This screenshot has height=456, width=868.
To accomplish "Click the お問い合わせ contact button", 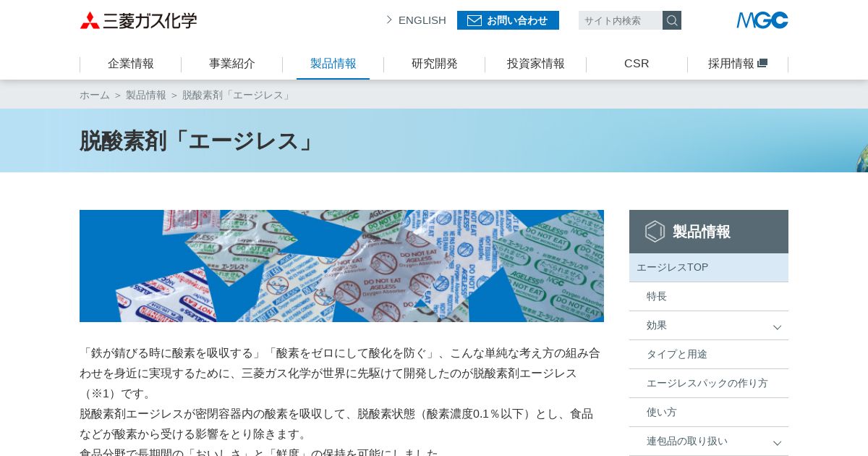I will pyautogui.click(x=508, y=20).
